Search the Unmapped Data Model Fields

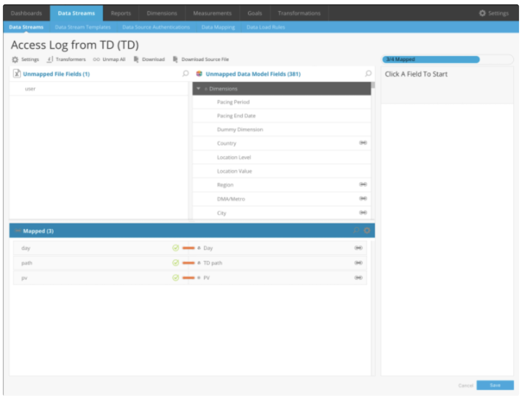(x=368, y=74)
